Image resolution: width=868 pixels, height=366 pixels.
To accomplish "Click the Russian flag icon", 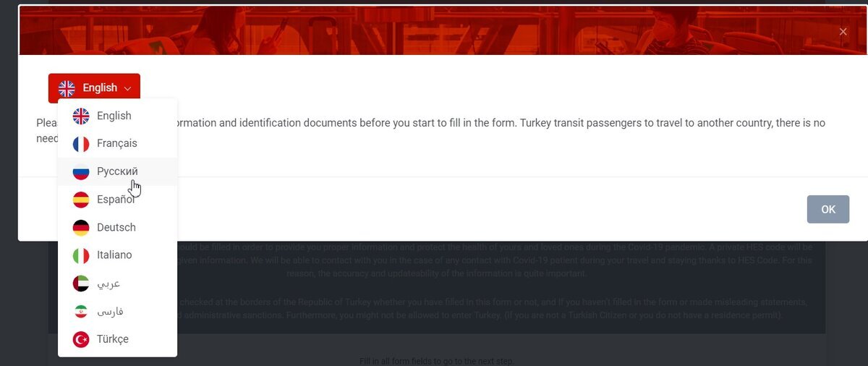I will pos(81,171).
